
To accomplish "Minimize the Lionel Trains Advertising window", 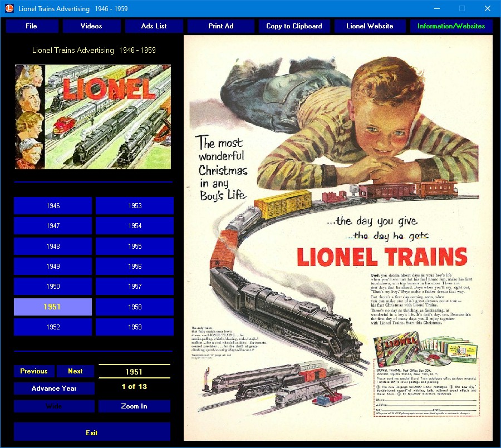I will click(x=437, y=9).
